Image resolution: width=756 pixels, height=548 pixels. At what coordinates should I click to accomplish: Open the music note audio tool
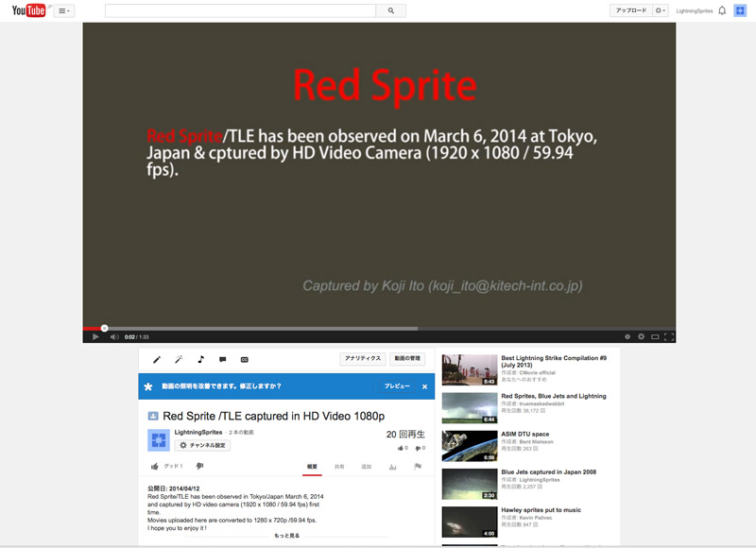[x=200, y=359]
